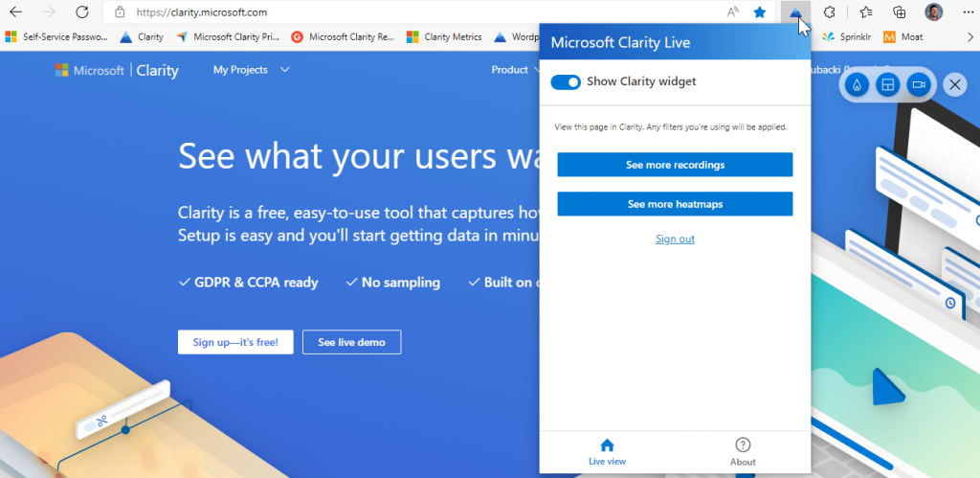Reload the page with the Refresh icon

[82, 11]
